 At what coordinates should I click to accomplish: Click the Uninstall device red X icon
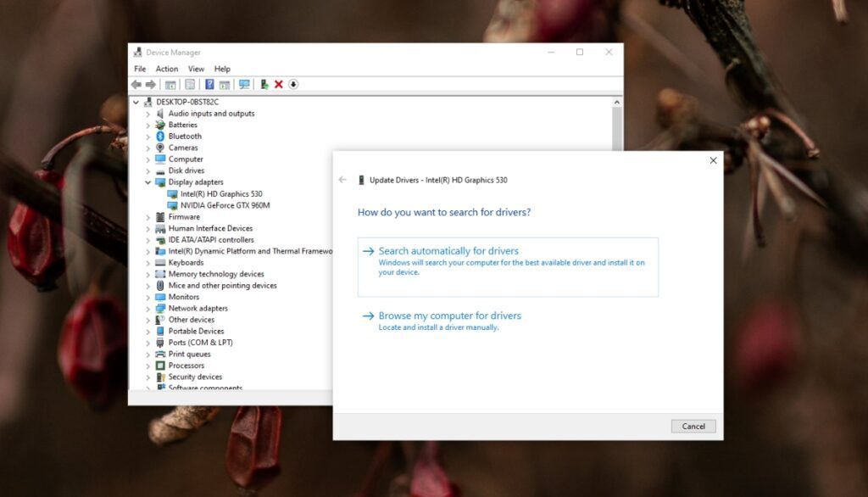[278, 84]
